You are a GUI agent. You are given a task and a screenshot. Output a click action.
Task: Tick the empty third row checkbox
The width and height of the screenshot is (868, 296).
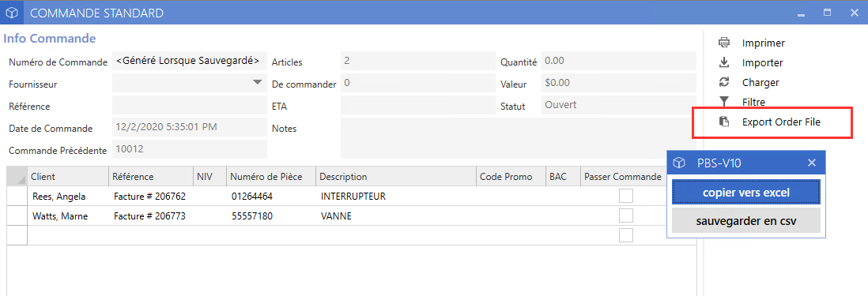point(626,235)
